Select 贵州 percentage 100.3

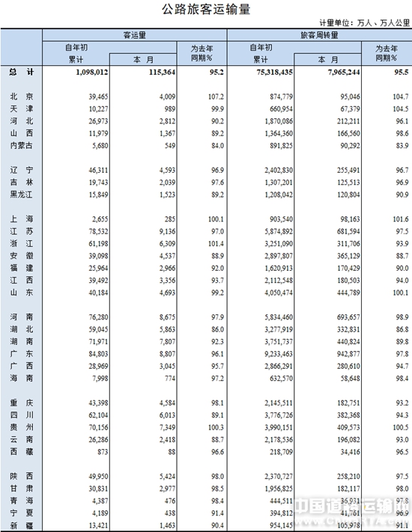point(216,427)
